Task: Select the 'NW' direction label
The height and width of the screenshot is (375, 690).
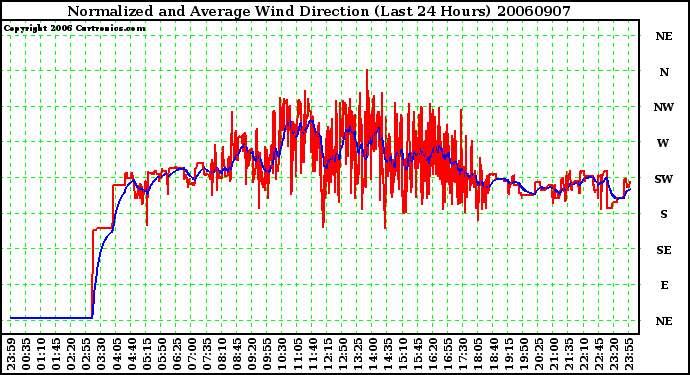Action: (x=664, y=107)
